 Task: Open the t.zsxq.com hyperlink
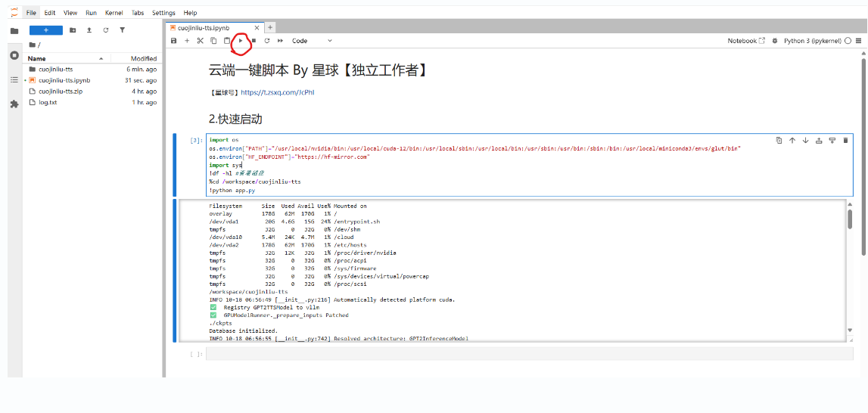(x=277, y=92)
